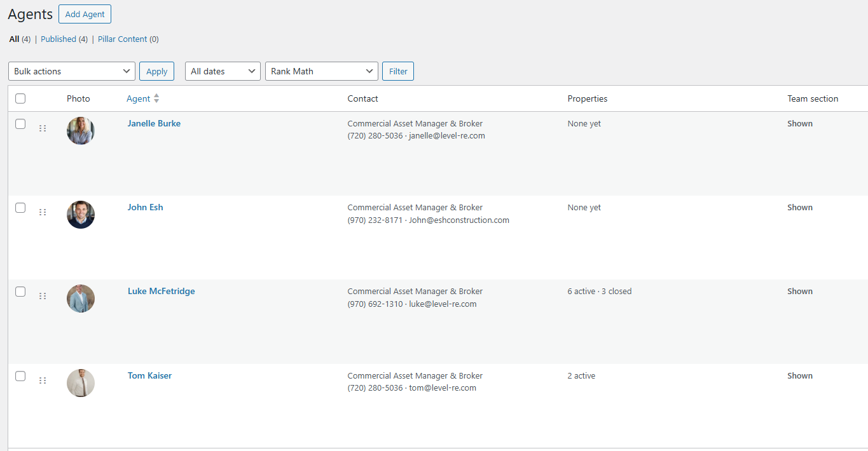Viewport: 868px width, 451px height.
Task: Click the Add Agent button
Action: pos(85,14)
